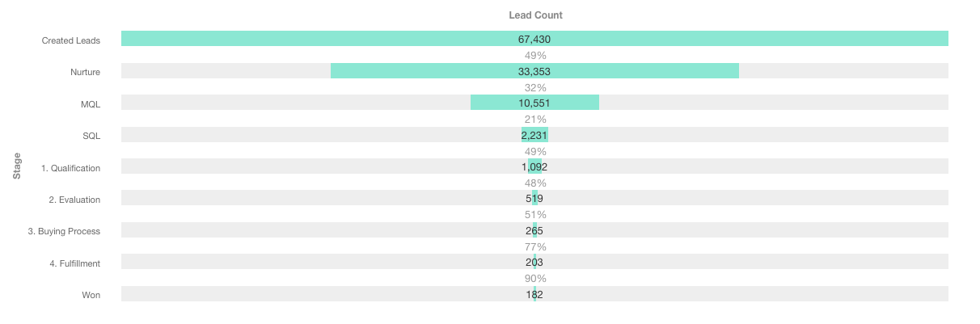Select the 77% conversion rate label

click(535, 246)
